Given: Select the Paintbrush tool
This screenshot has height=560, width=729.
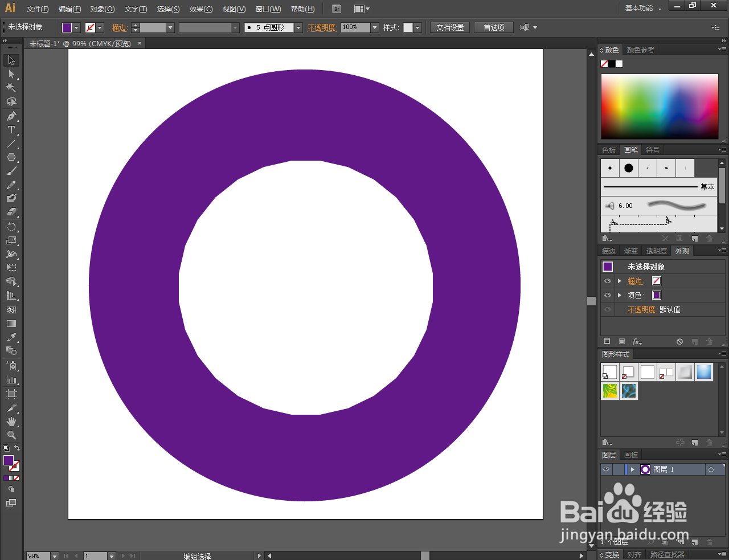Looking at the screenshot, I should [11, 171].
